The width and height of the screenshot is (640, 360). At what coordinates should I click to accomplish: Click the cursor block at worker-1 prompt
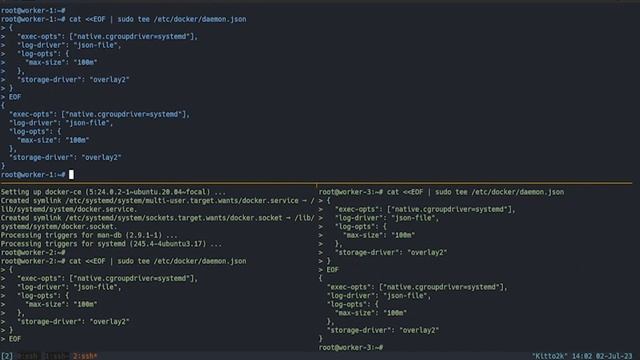tap(71, 175)
